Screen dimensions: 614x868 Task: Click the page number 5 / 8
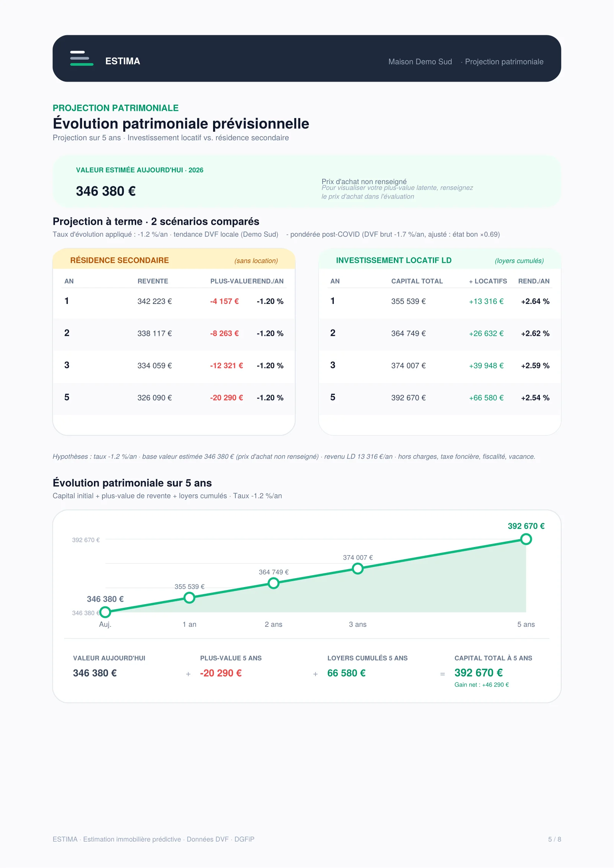pyautogui.click(x=554, y=839)
